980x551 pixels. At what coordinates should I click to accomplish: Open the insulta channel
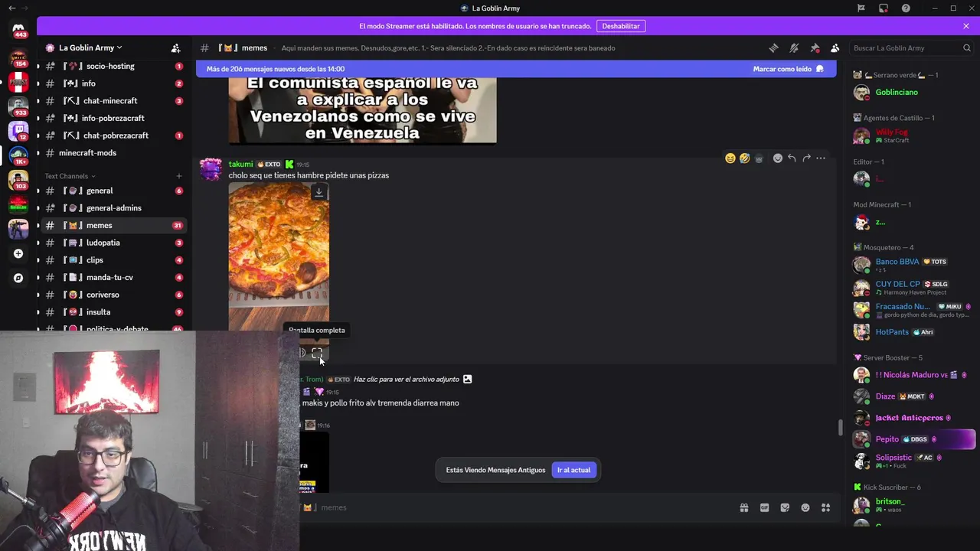[x=113, y=312]
